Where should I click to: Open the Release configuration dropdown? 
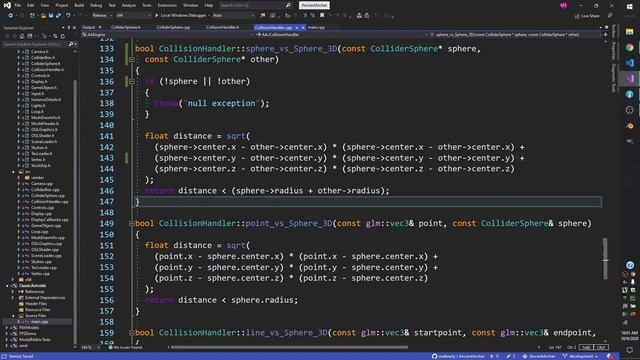pos(102,16)
